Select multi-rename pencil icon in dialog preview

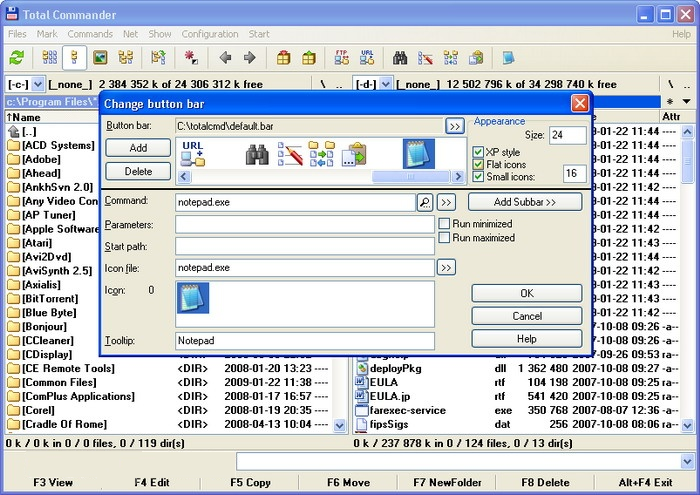coord(290,154)
